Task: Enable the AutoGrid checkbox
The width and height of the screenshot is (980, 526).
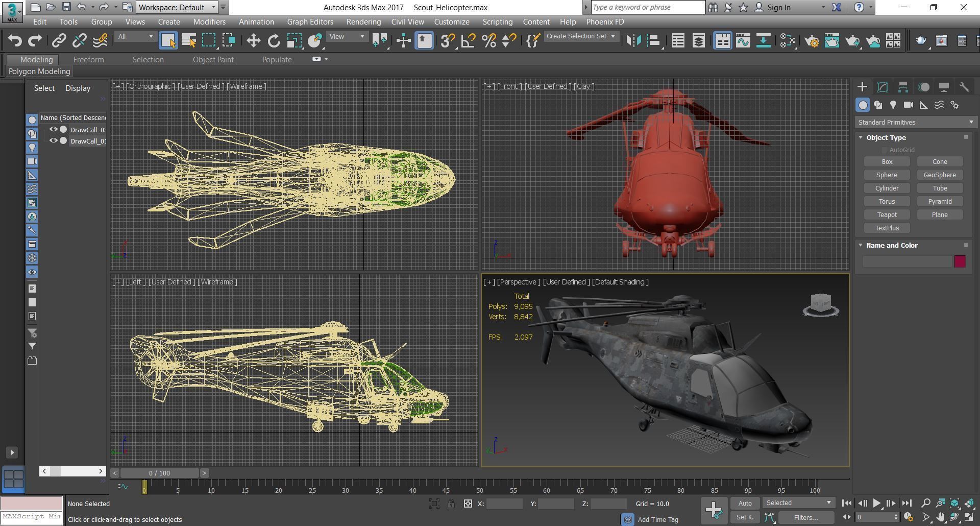Action: click(884, 150)
